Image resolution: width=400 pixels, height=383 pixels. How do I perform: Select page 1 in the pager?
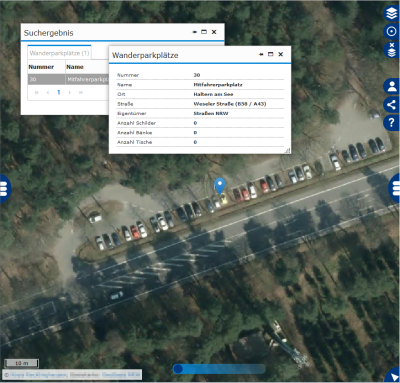pyautogui.click(x=59, y=92)
